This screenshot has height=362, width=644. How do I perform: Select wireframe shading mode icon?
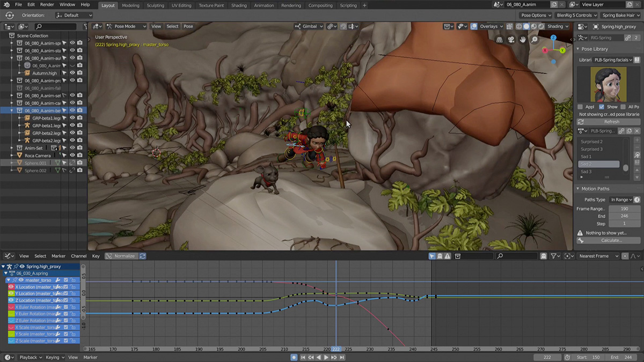point(518,26)
